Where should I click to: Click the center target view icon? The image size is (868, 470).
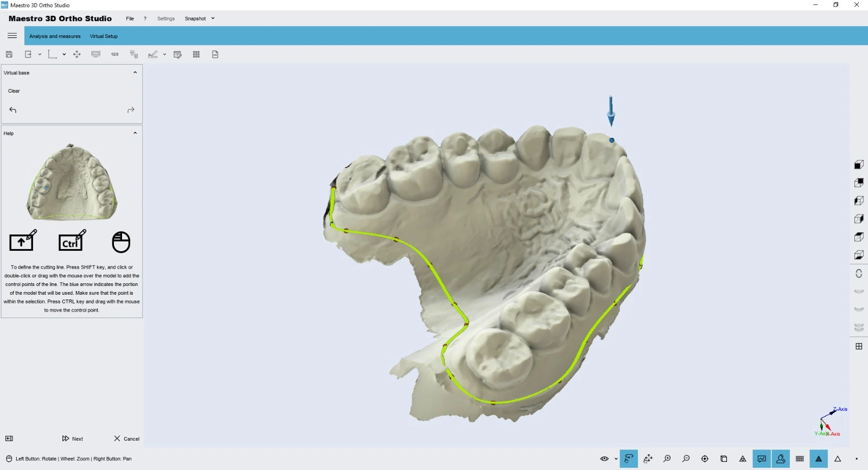click(705, 459)
